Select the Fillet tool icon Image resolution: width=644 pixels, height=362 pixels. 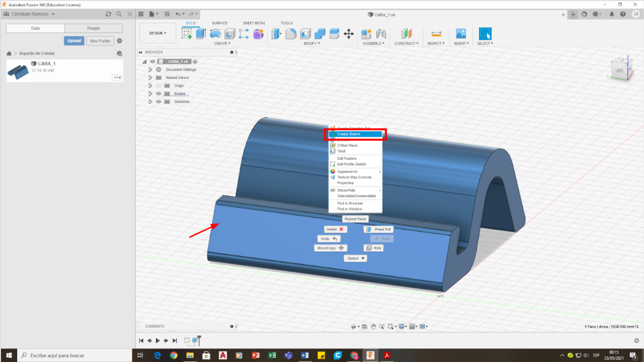click(x=291, y=33)
